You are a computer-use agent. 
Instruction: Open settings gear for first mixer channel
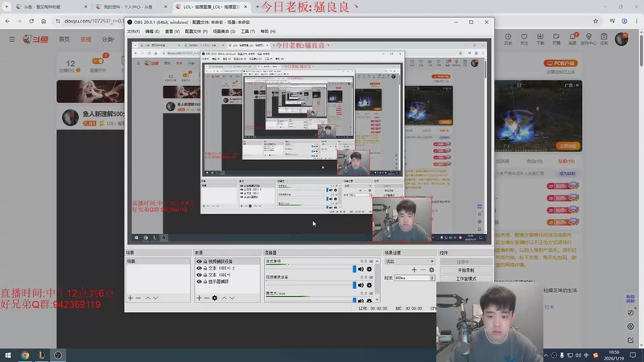click(x=369, y=269)
